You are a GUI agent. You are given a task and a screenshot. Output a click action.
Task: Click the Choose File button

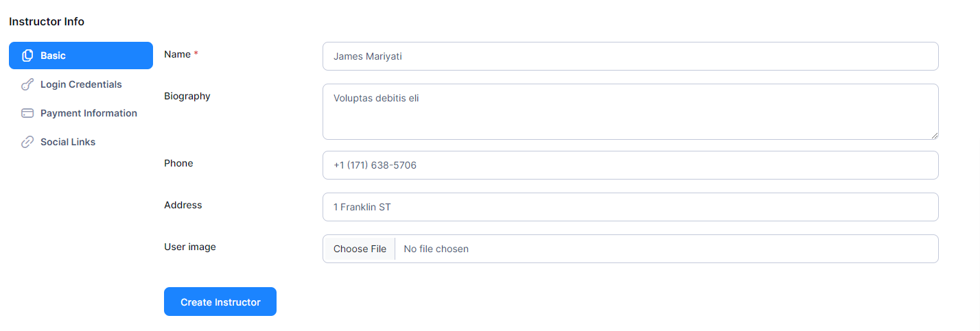360,249
